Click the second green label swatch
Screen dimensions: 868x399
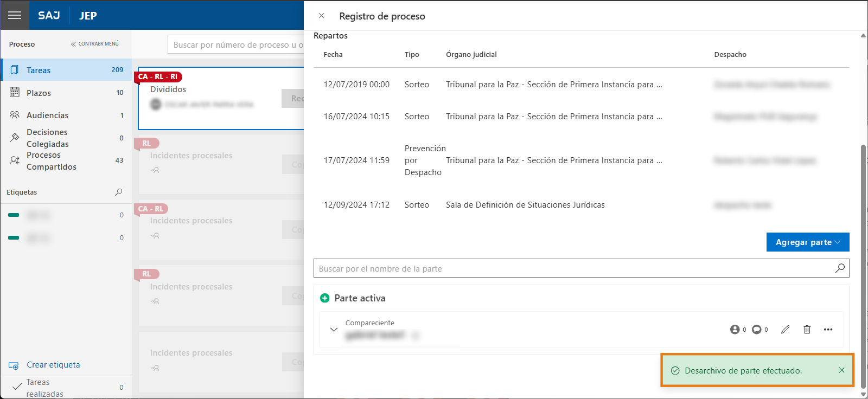[x=14, y=237]
